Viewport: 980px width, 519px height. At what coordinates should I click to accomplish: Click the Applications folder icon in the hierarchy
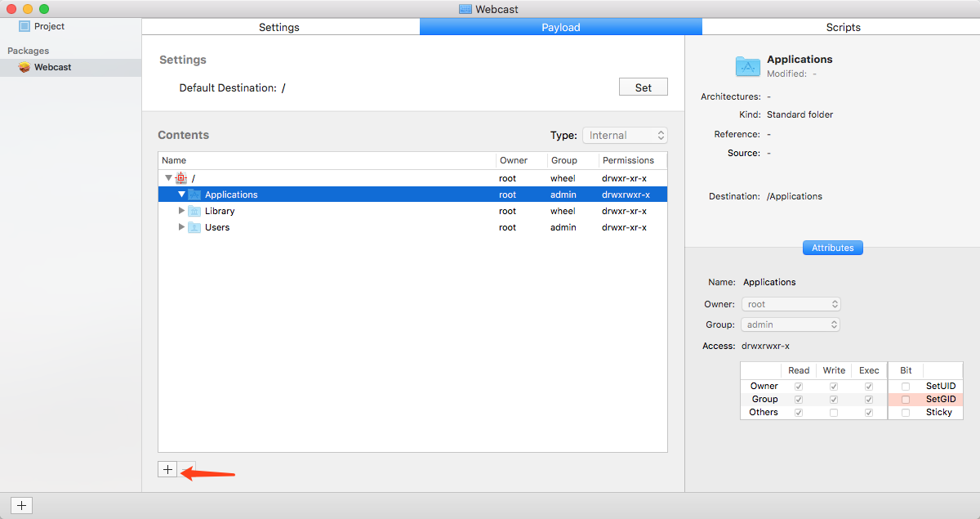tap(195, 195)
